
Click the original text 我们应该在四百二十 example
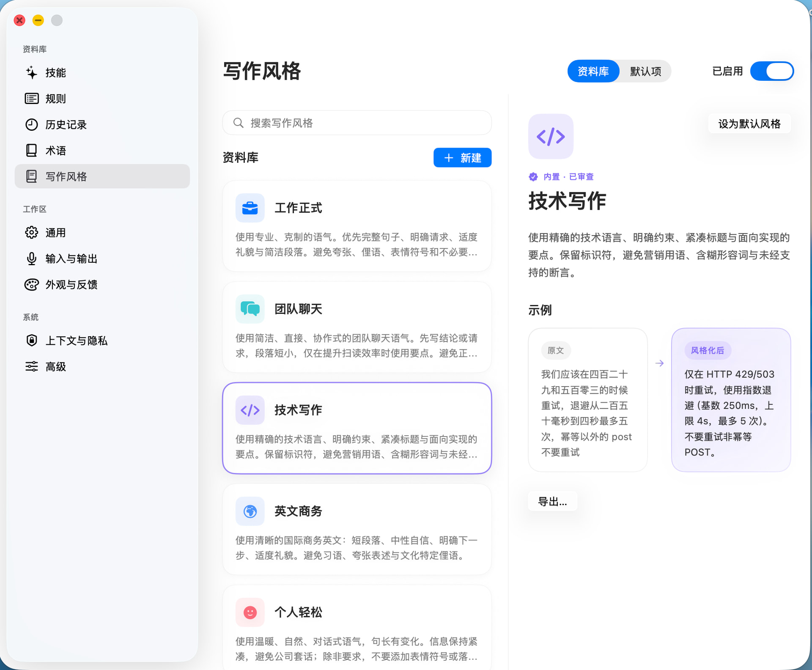pos(587,413)
